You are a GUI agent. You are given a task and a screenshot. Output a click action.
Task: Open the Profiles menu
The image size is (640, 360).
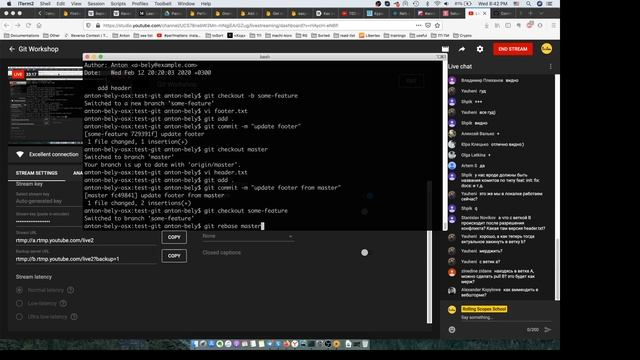(140, 3)
